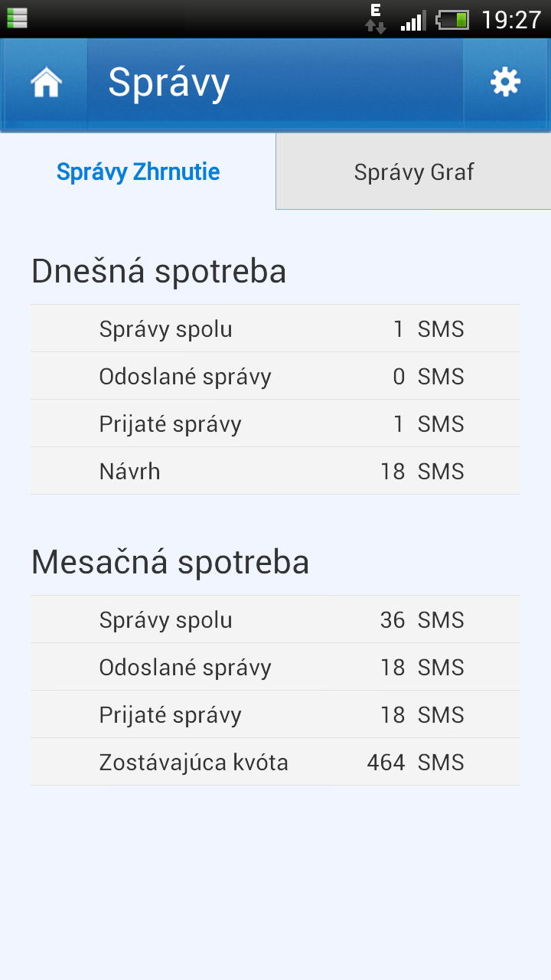Tap the home icon in header
The width and height of the screenshot is (551, 980).
tap(46, 83)
